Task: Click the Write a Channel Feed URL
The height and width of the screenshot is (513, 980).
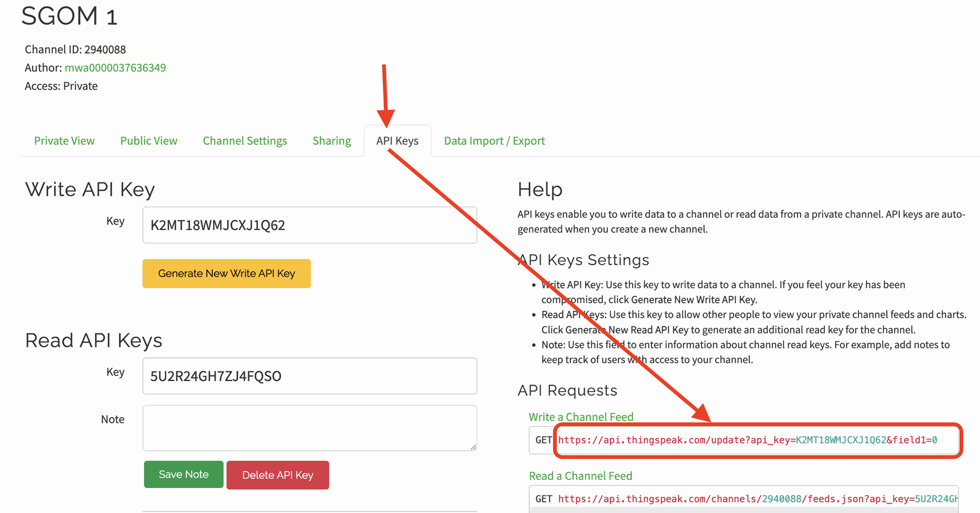Action: [747, 440]
